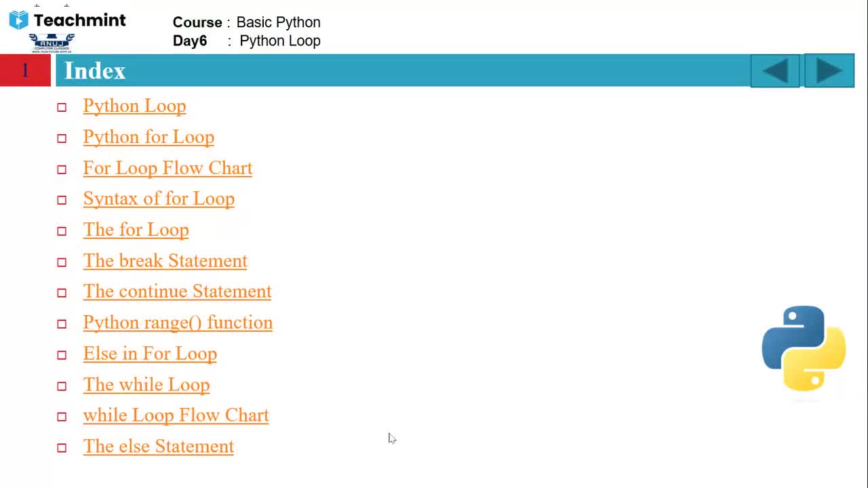
Task: Click the Python logo image
Action: (804, 348)
